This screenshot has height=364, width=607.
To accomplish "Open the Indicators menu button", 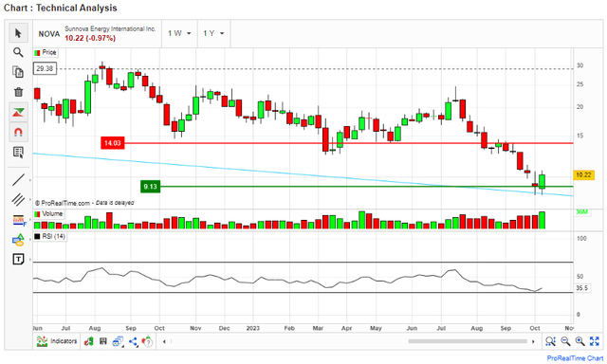I will (57, 341).
